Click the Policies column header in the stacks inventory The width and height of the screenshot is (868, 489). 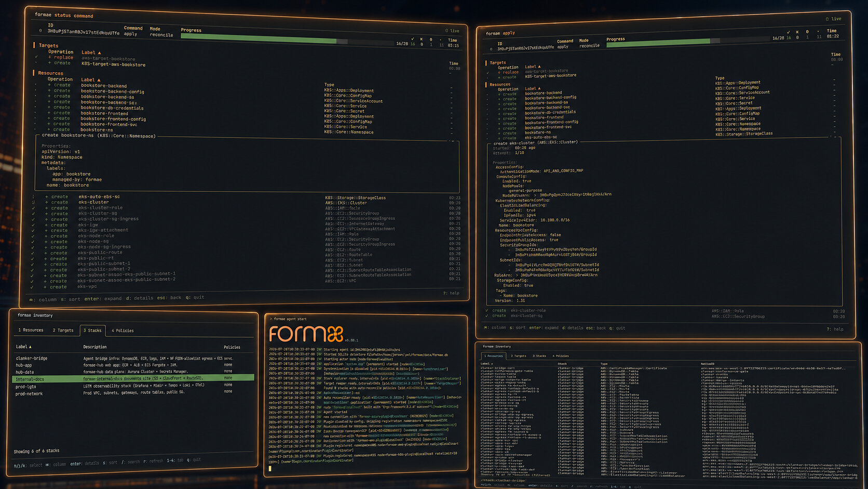click(232, 347)
